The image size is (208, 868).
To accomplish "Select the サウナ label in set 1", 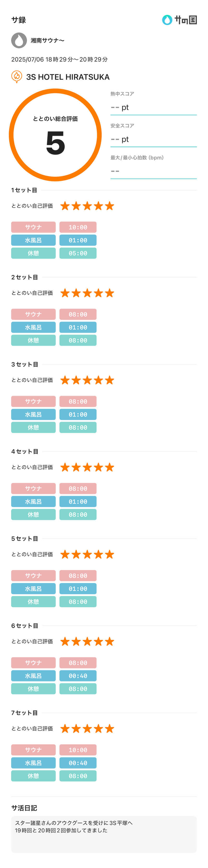I will click(x=33, y=227).
